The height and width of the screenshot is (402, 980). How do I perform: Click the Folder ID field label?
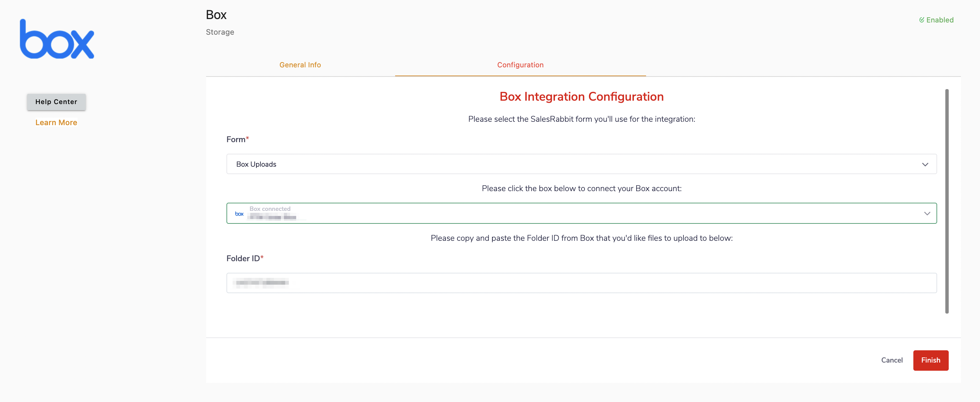click(244, 258)
